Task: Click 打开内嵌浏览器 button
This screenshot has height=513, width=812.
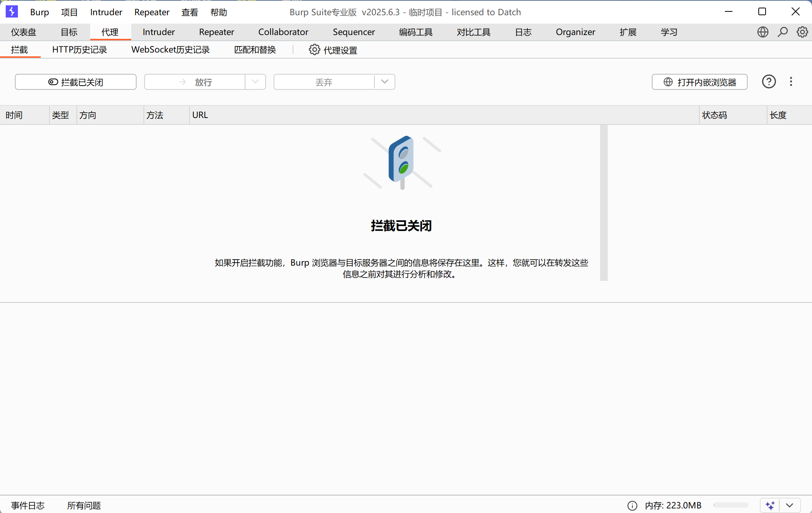Action: (x=699, y=82)
